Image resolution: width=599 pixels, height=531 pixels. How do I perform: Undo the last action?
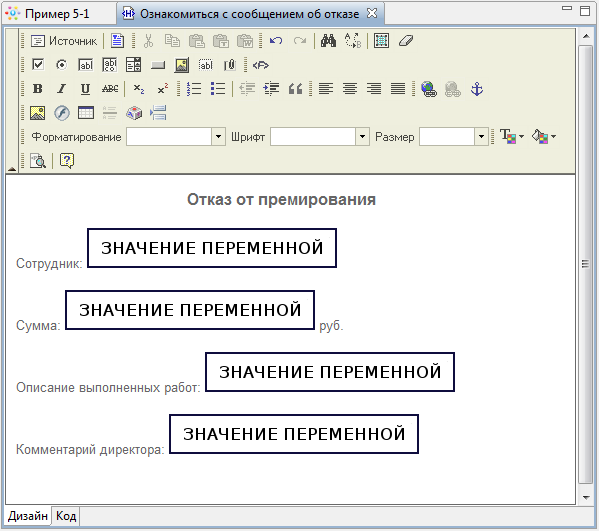tap(276, 41)
